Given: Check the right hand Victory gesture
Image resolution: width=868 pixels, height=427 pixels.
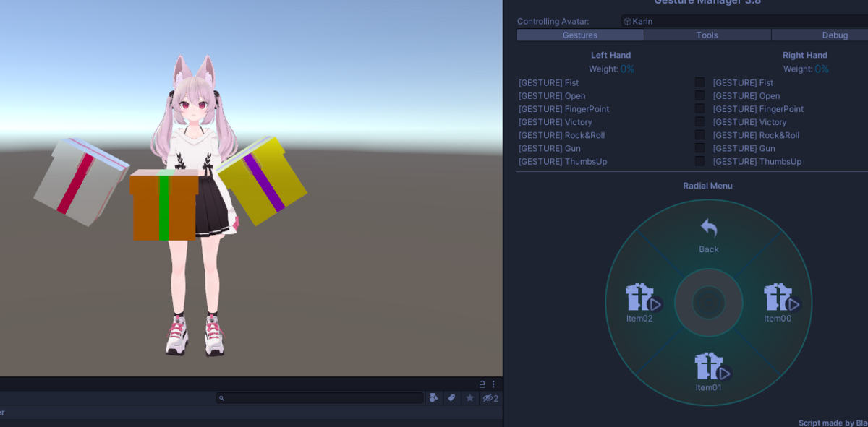Looking at the screenshot, I should coord(699,121).
